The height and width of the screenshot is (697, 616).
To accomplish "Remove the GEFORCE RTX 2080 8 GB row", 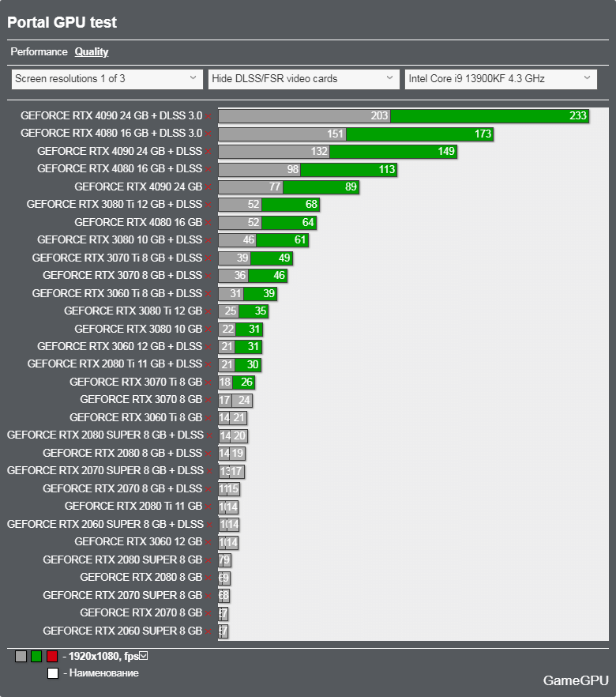I will pos(208,578).
